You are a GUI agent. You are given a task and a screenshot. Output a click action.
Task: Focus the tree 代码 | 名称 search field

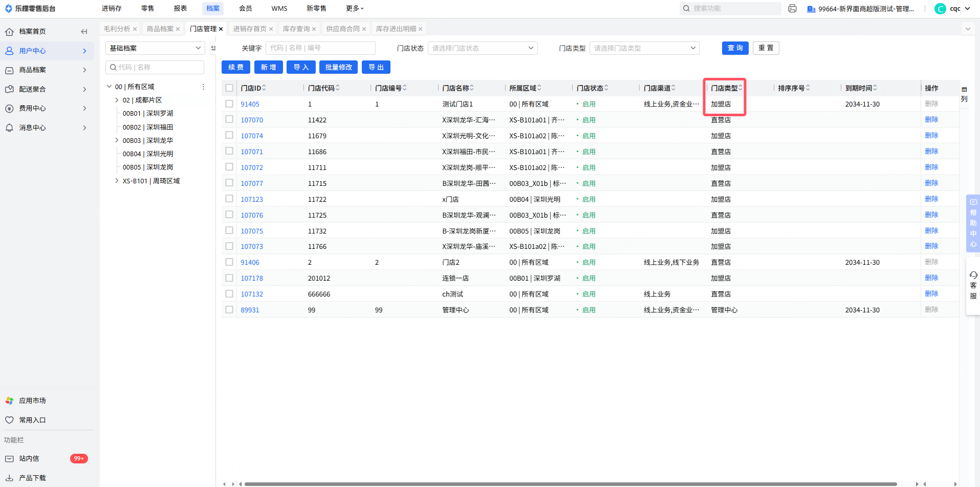[x=155, y=68]
